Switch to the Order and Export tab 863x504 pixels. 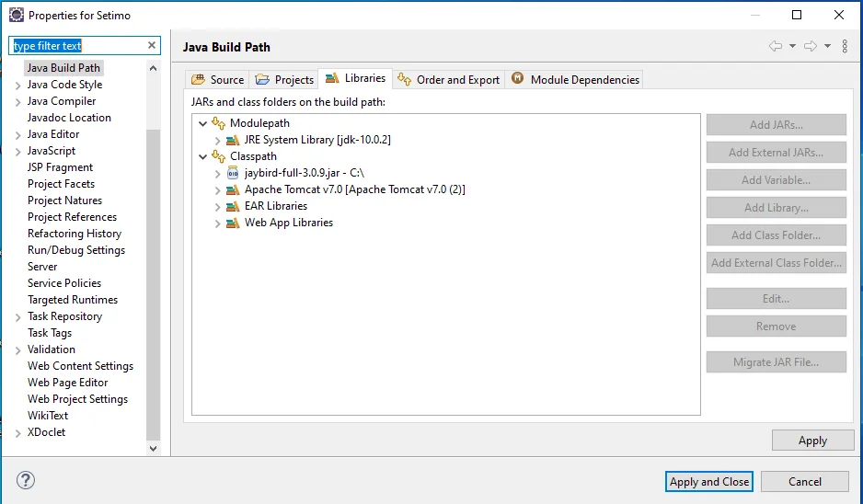(448, 80)
